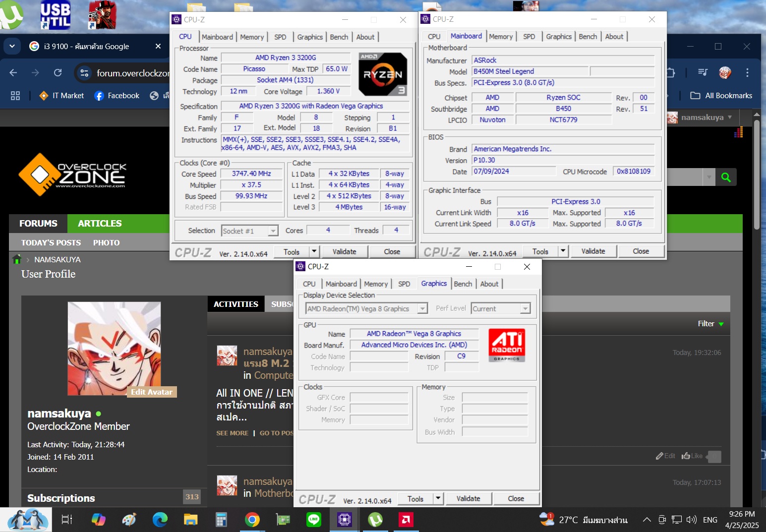Open IT Market bookmark
Image resolution: width=766 pixels, height=532 pixels.
(x=61, y=96)
